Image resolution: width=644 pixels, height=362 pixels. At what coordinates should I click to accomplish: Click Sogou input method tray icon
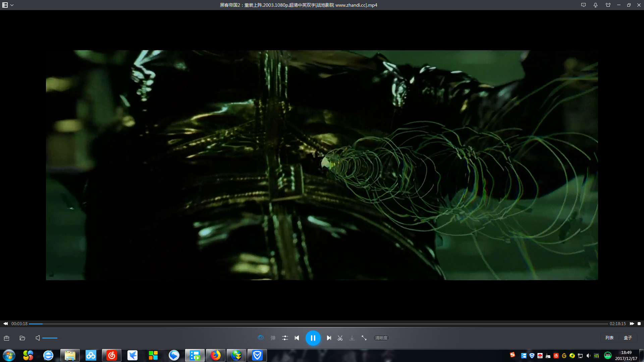(513, 355)
